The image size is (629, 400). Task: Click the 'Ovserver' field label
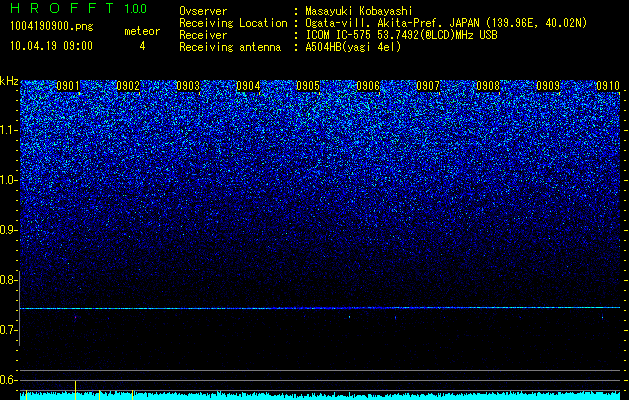click(x=203, y=11)
